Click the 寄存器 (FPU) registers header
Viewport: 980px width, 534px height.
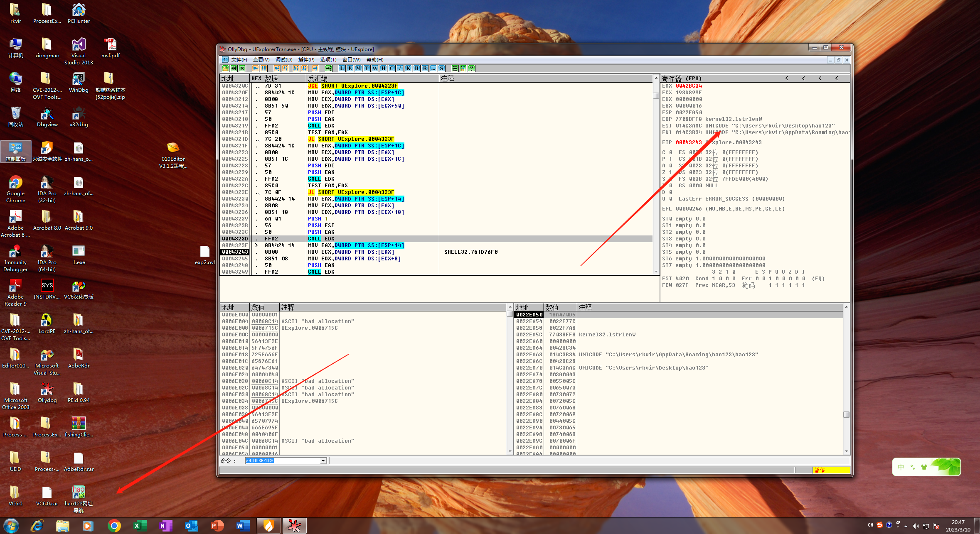click(682, 78)
